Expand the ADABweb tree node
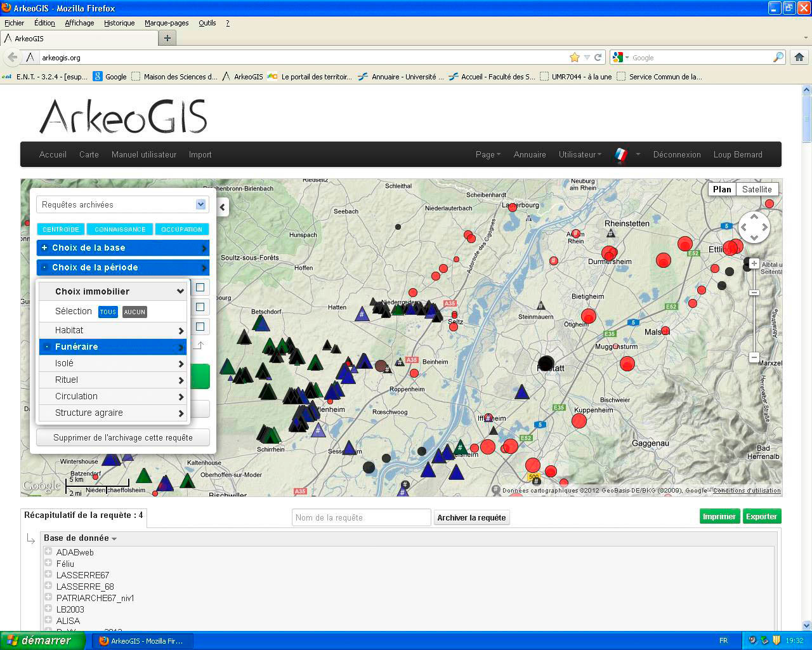Viewport: 812px width, 650px height. (48, 552)
